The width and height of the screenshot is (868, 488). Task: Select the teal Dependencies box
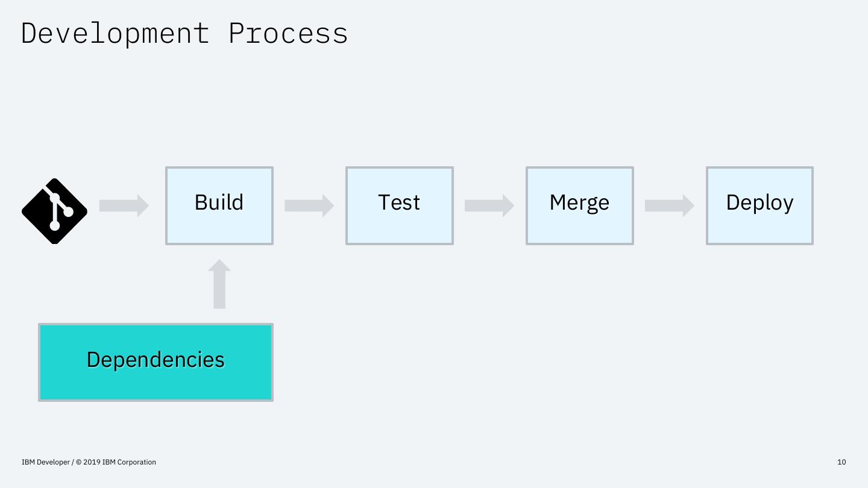point(156,362)
